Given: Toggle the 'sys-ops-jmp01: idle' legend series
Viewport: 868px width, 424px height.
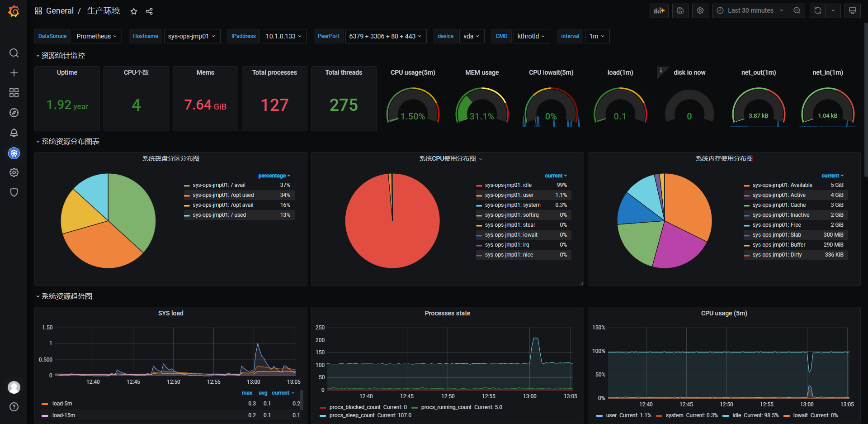Looking at the screenshot, I should 508,185.
